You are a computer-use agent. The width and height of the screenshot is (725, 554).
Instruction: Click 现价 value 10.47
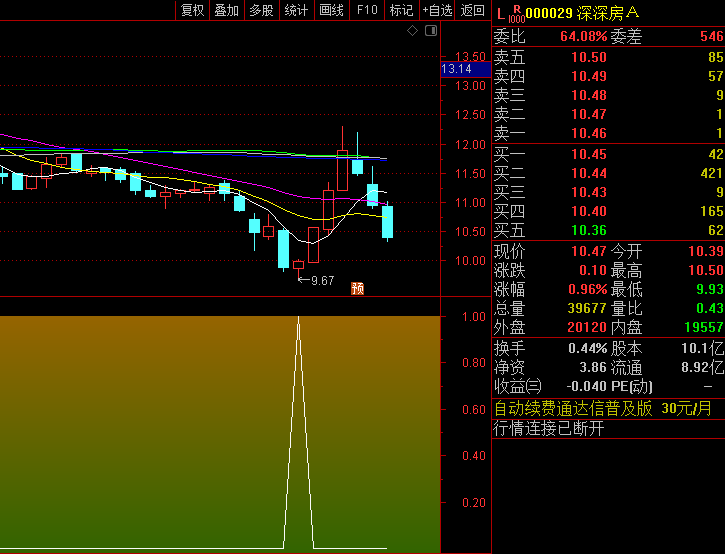click(x=589, y=251)
